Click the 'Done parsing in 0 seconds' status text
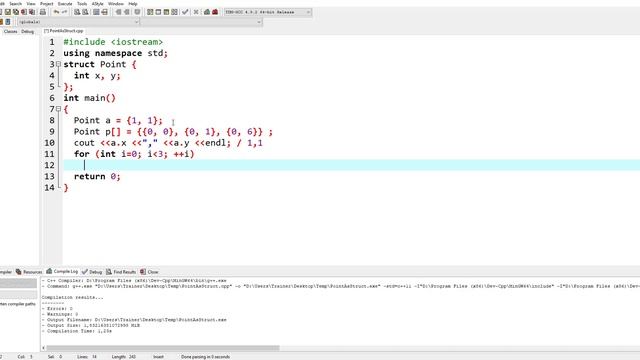The width and height of the screenshot is (640, 360). [x=205, y=357]
